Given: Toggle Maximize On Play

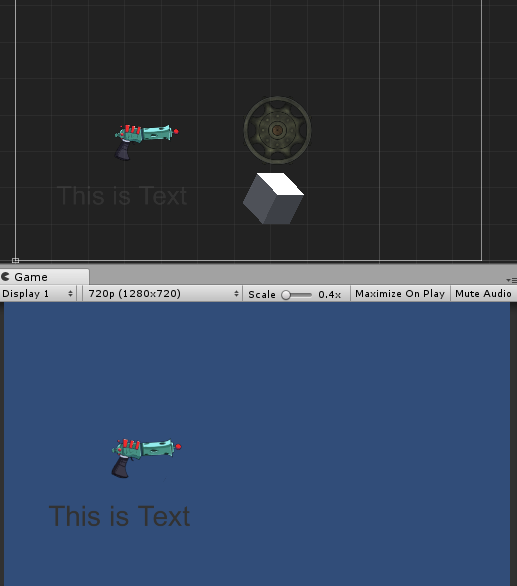Looking at the screenshot, I should (400, 294).
